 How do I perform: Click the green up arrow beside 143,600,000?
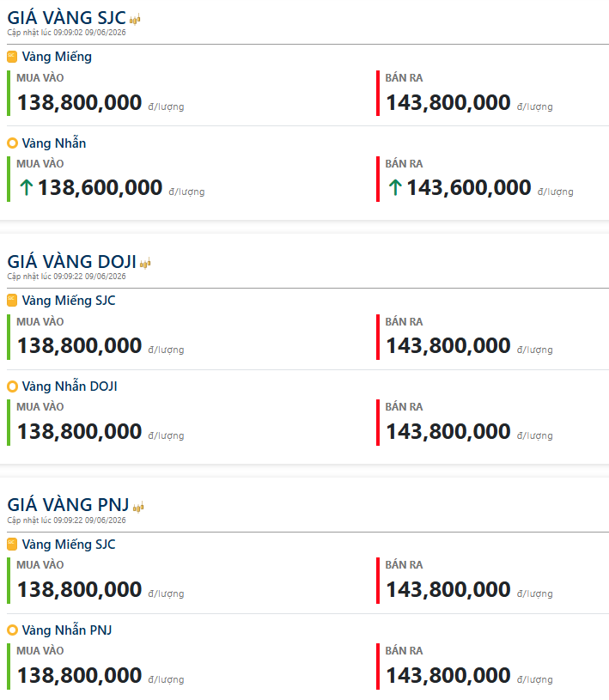(x=395, y=187)
